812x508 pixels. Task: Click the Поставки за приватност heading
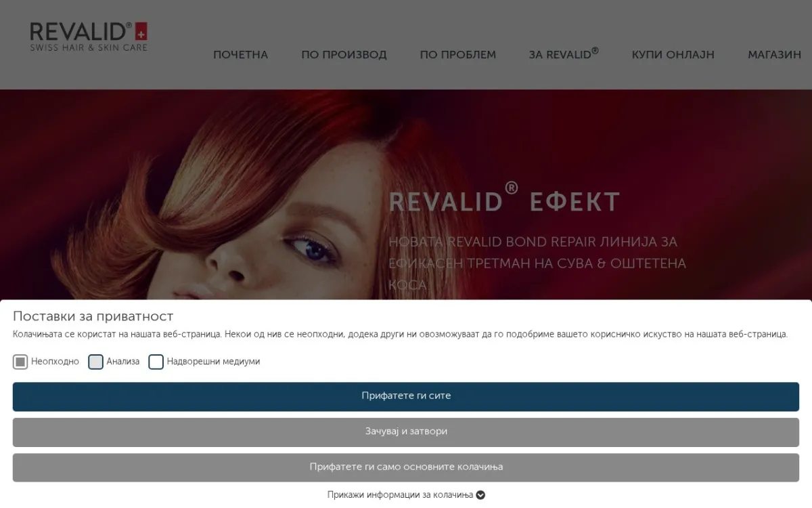(93, 316)
